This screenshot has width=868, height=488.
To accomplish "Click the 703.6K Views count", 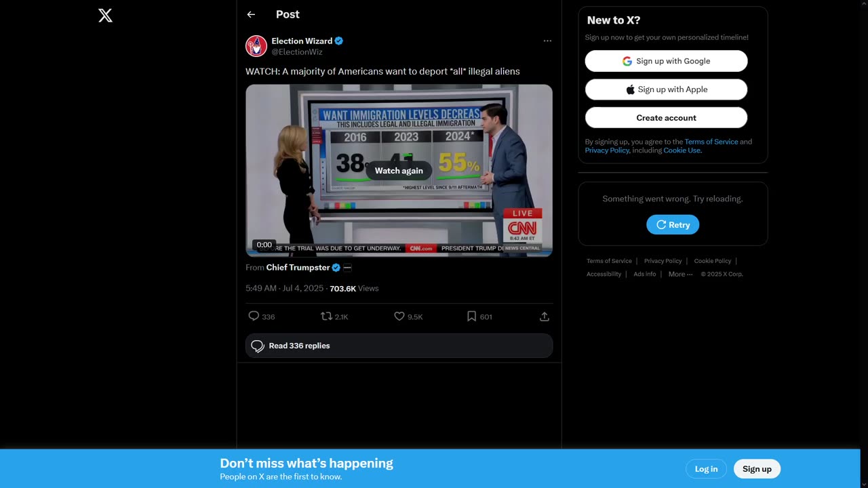I will (x=354, y=288).
